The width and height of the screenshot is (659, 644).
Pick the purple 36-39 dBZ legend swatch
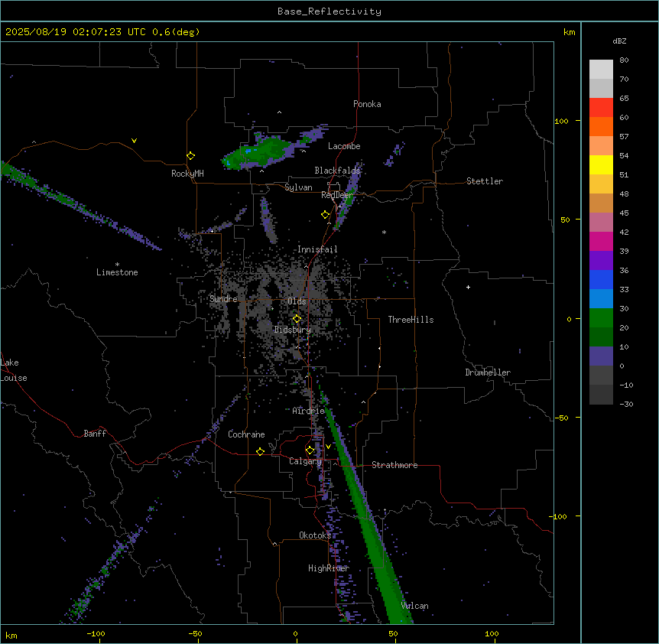[x=601, y=261]
